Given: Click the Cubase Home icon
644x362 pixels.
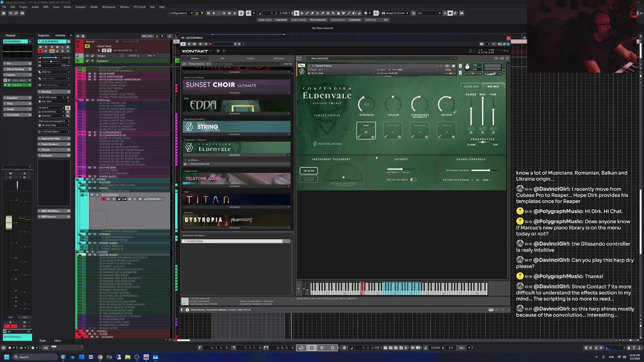Looking at the screenshot, I should tap(4, 13).
